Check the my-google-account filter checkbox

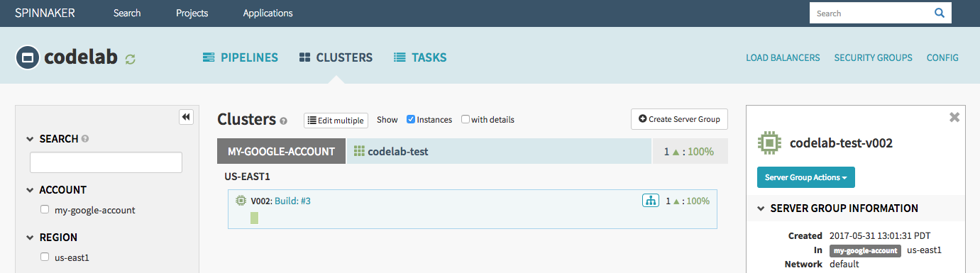pos(45,209)
